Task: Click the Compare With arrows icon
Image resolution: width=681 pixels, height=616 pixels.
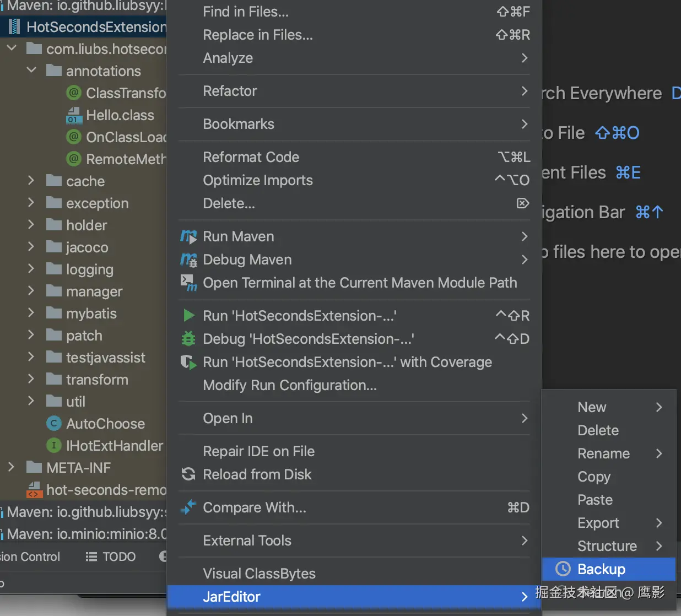Action: [188, 507]
